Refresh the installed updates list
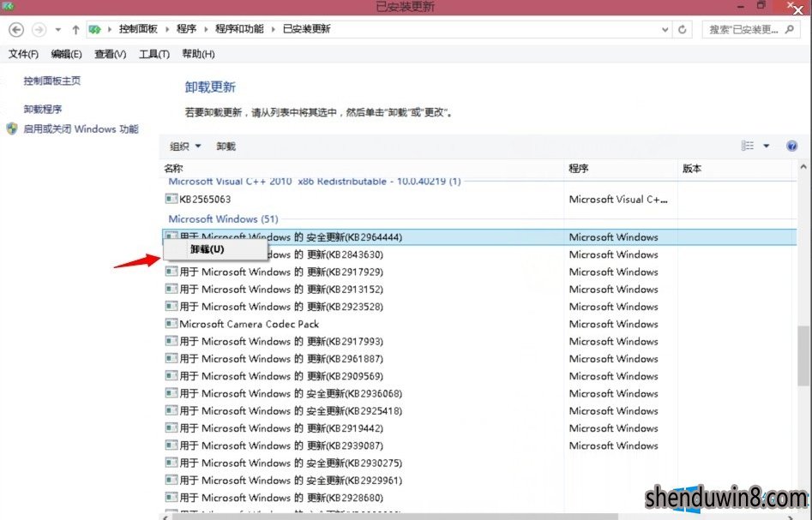Screen dimensions: 812x520 (x=682, y=29)
